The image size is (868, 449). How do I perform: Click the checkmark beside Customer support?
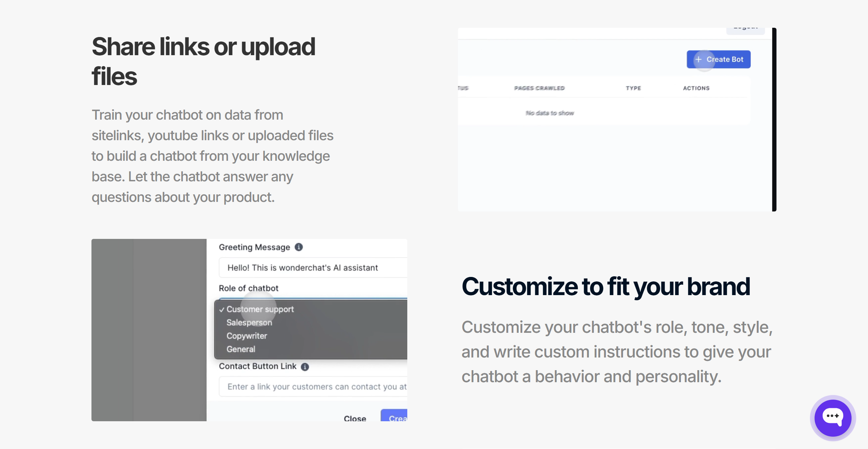[x=222, y=310]
